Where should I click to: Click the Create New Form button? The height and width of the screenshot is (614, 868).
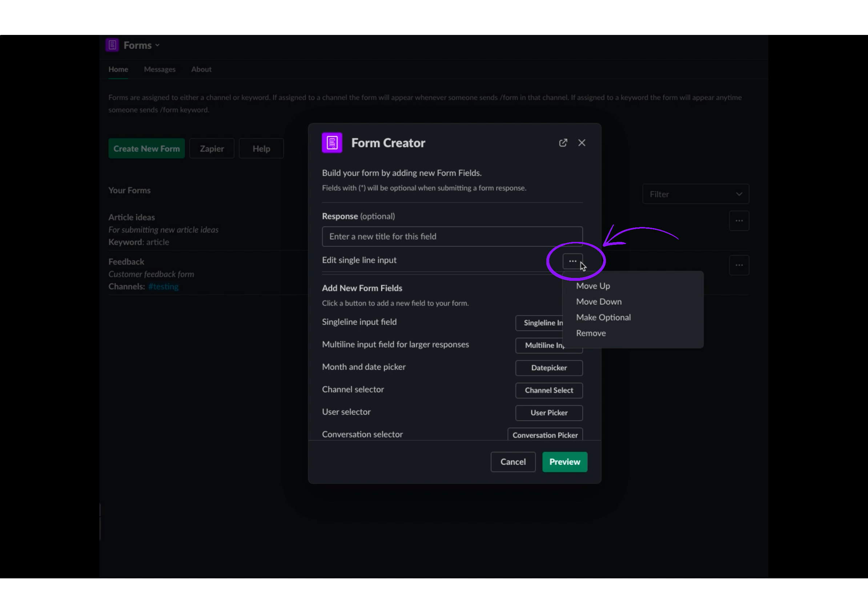coord(146,148)
